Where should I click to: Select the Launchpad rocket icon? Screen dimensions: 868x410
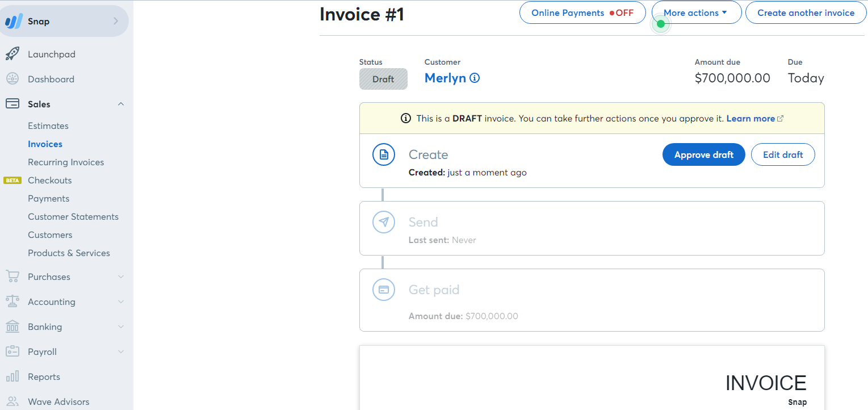pyautogui.click(x=12, y=54)
